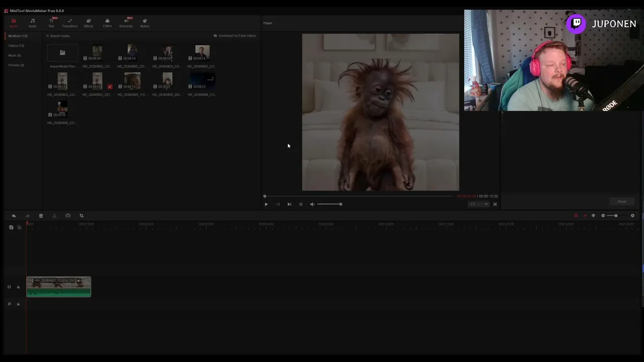Zoom out the timeline
Viewport: 644px width, 362px height.
coord(603,216)
